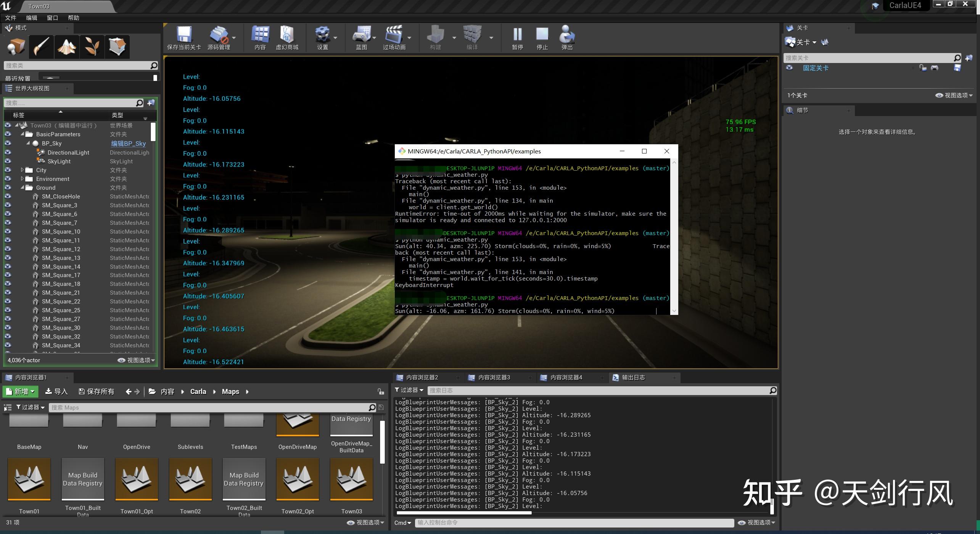Toggle visibility eye for SM_Square_10
980x534 pixels.
tap(8, 231)
